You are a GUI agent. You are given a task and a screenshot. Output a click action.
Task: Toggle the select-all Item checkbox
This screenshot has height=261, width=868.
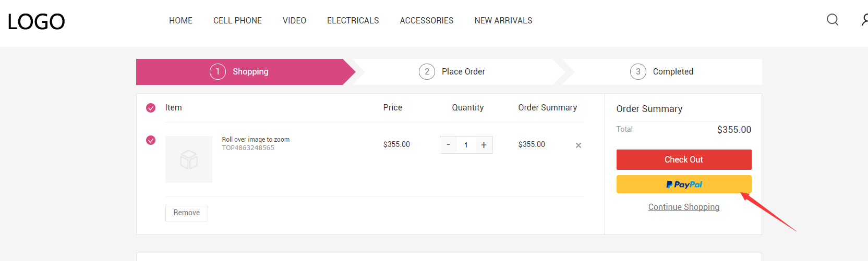[x=151, y=108]
